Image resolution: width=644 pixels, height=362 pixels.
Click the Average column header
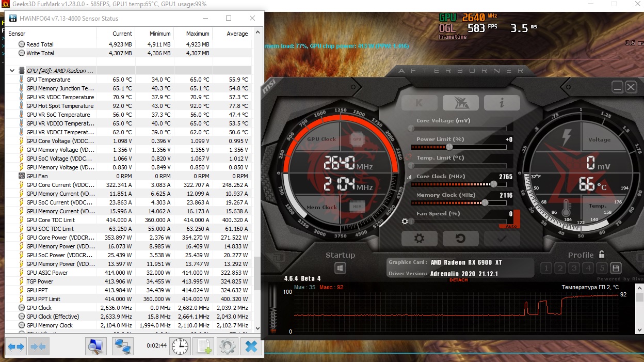click(x=232, y=34)
